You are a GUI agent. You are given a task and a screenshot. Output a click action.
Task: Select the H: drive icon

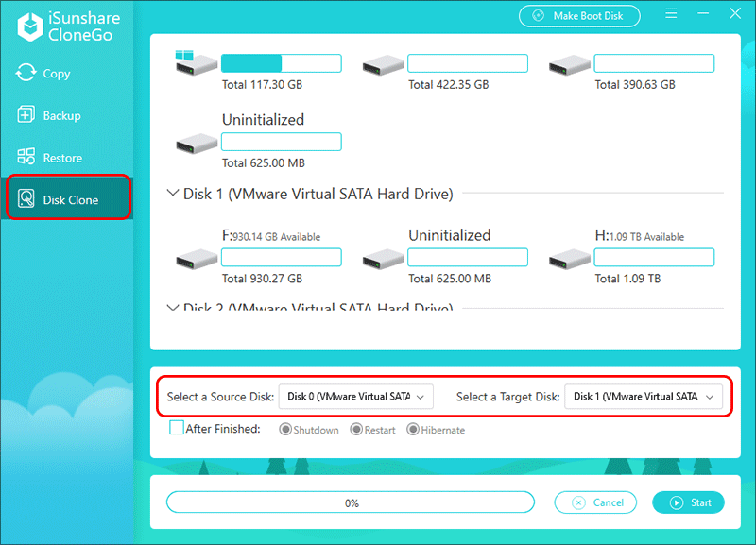(x=570, y=259)
